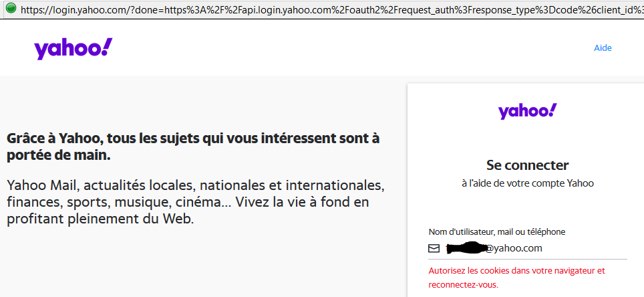Image resolution: width=644 pixels, height=297 pixels.
Task: Click the envelope icon beside the username field
Action: pyautogui.click(x=434, y=248)
